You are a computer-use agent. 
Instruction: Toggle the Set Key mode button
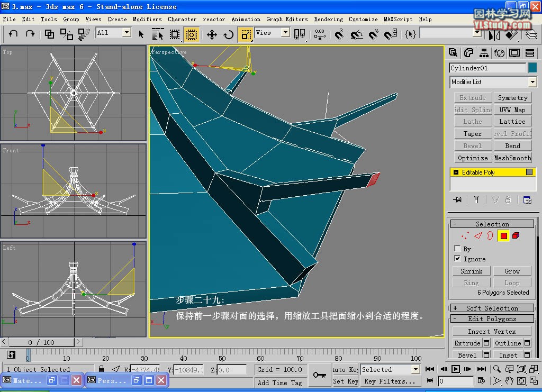click(x=345, y=381)
